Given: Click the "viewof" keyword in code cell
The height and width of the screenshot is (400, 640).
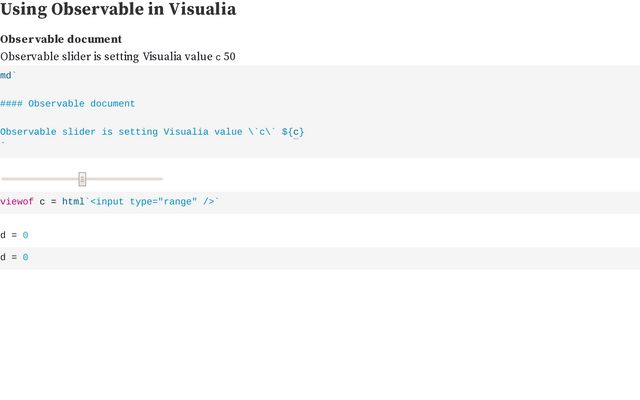Looking at the screenshot, I should 16,202.
